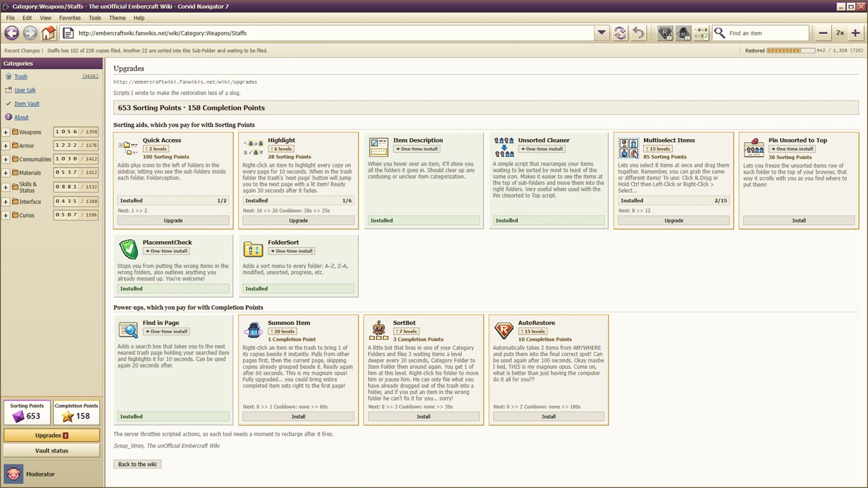
Task: Open the Trash link in Categories
Action: (21, 77)
